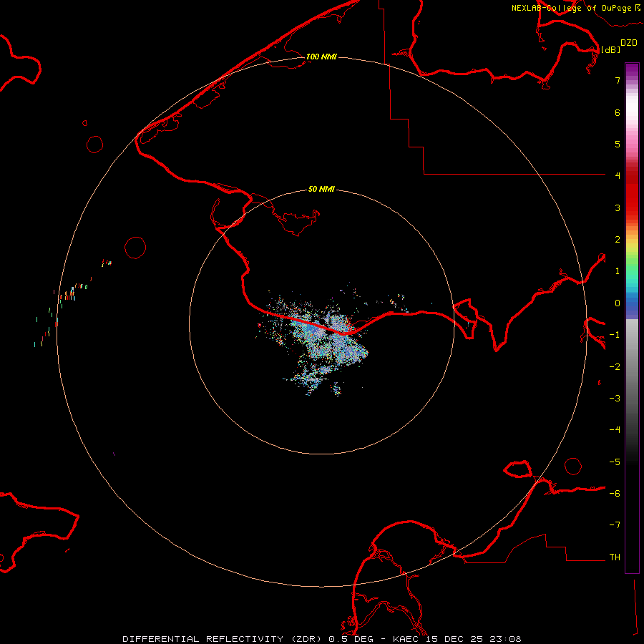Click the -3 dB value on color scale

pos(615,399)
